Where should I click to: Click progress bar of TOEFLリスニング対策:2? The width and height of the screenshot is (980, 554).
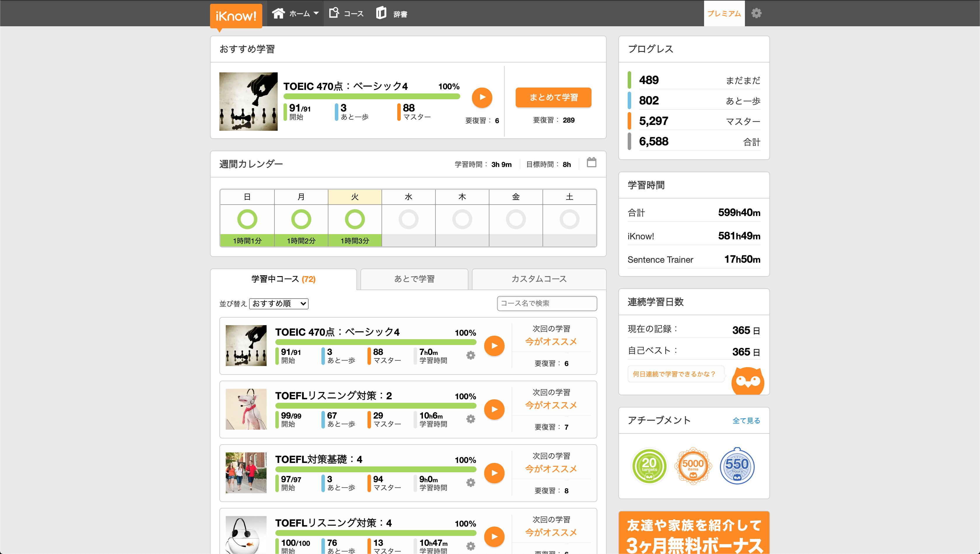click(x=375, y=406)
